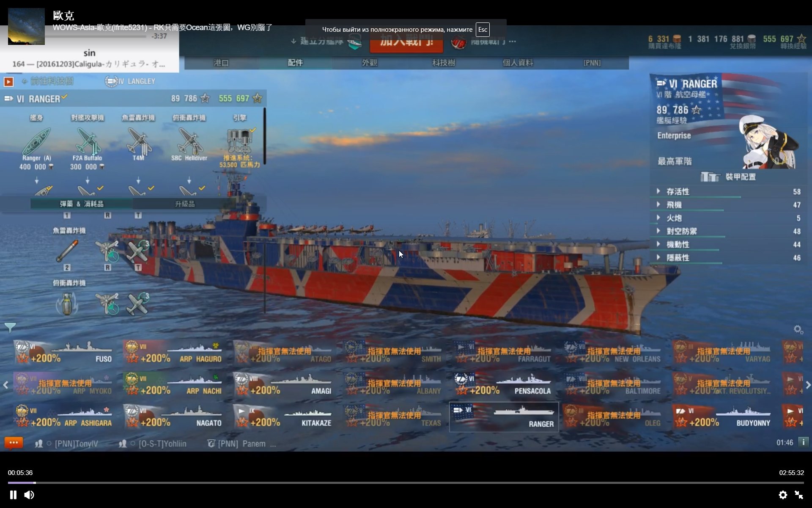The height and width of the screenshot is (508, 812).
Task: Select the T4M torpedo bomber module
Action: point(138,142)
